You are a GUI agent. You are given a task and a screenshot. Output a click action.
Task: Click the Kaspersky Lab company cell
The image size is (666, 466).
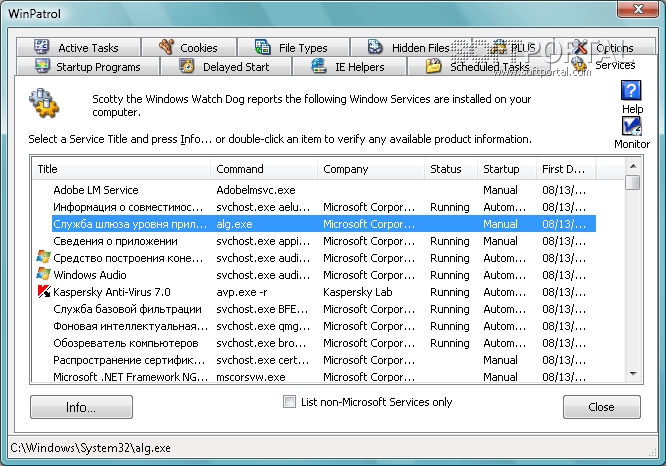(x=358, y=292)
